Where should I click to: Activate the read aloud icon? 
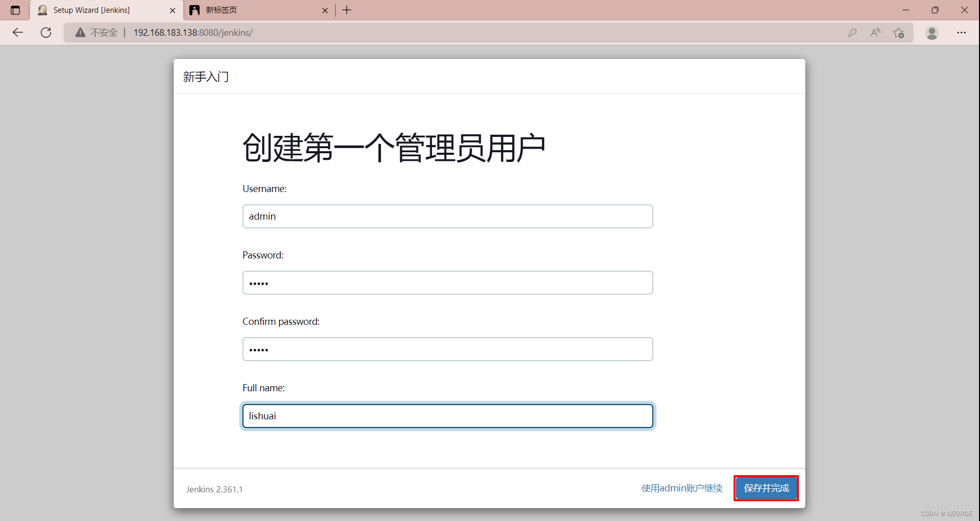(x=876, y=33)
